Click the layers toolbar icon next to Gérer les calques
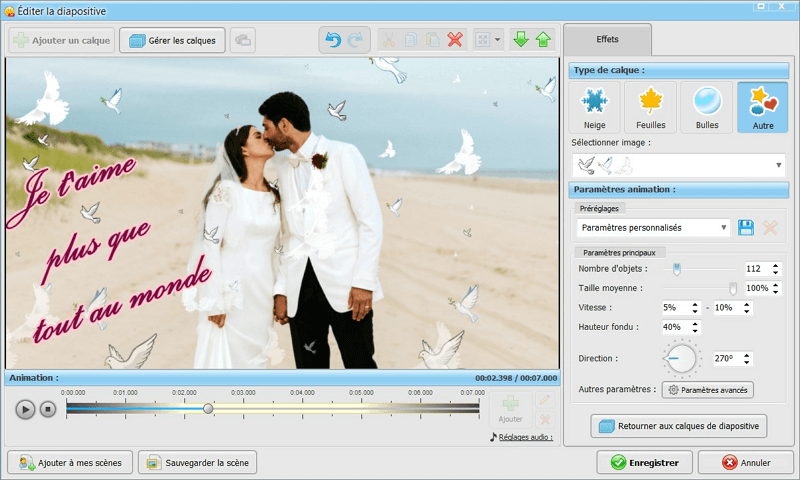The image size is (800, 480). pos(243,40)
